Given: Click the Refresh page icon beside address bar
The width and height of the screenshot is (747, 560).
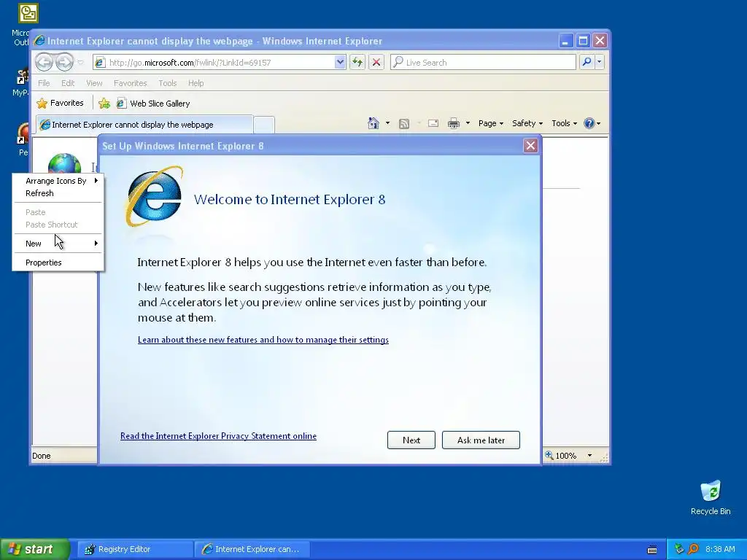Looking at the screenshot, I should 357,62.
